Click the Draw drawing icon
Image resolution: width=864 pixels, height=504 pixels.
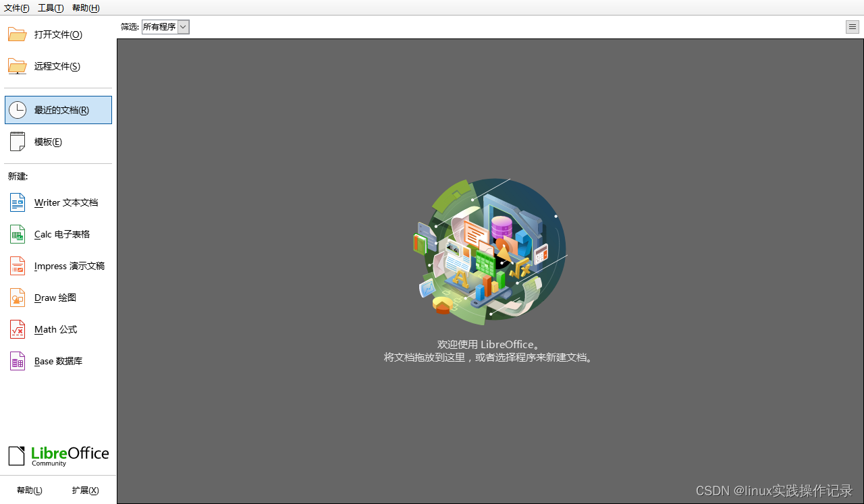[x=18, y=298]
